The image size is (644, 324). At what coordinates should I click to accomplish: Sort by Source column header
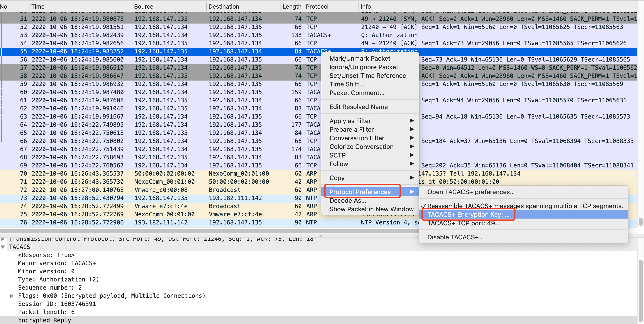pyautogui.click(x=169, y=7)
